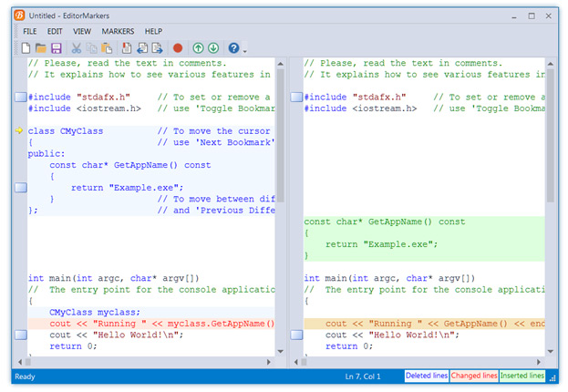Click the blue Help question mark button
This screenshot has width=568, height=392.
click(234, 47)
